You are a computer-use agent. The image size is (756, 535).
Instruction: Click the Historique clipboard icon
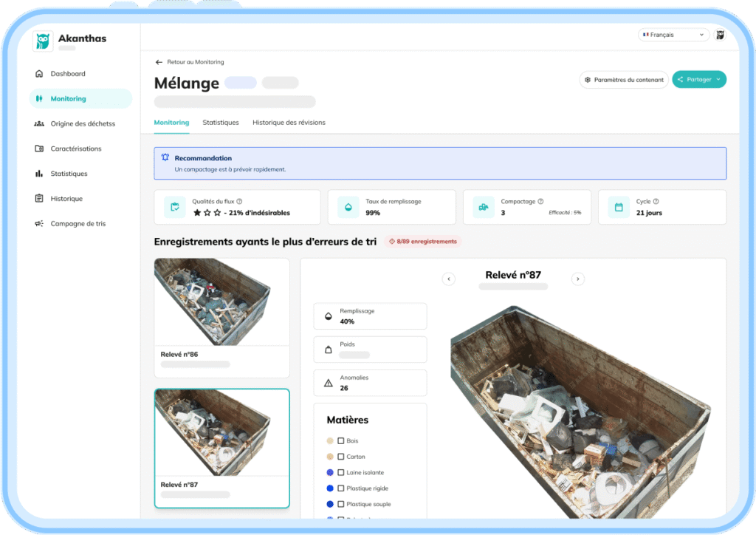click(x=39, y=198)
